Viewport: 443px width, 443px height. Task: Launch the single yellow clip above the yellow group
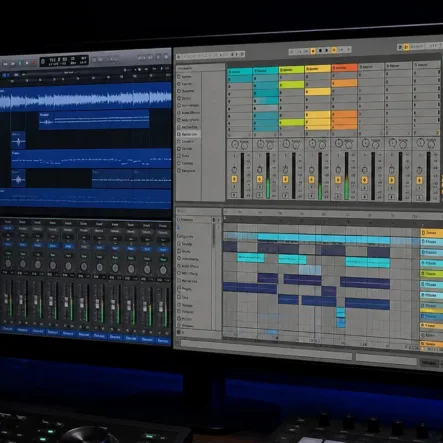click(x=318, y=91)
